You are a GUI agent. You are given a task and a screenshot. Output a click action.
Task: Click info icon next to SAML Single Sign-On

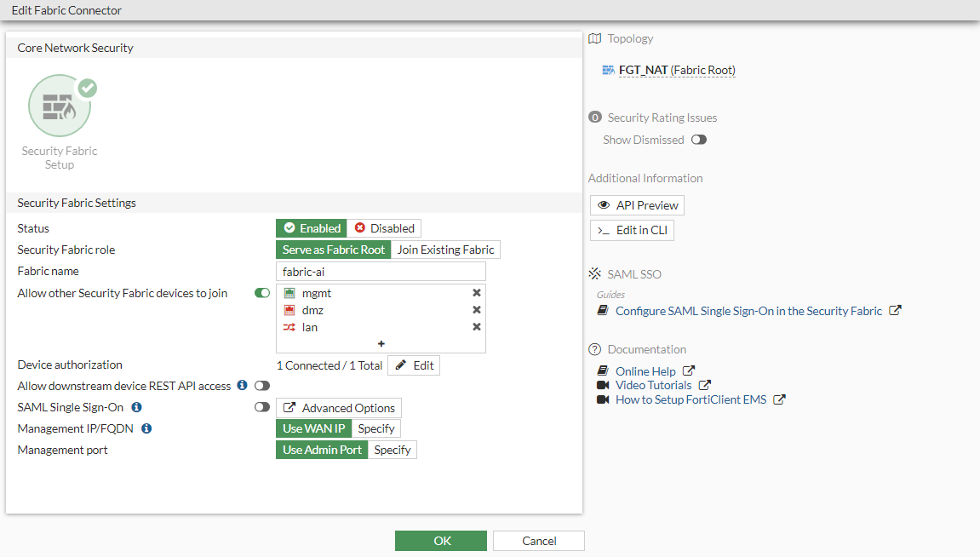(136, 407)
